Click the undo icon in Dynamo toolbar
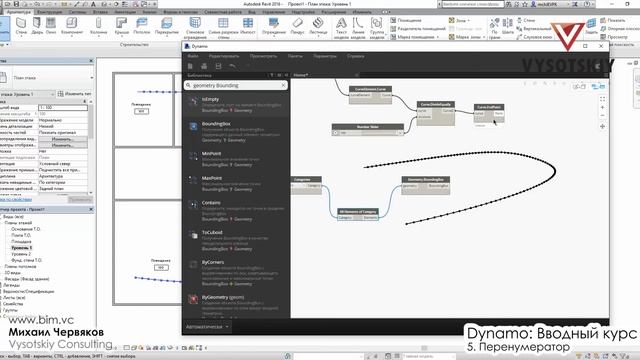This screenshot has height=360, width=640. [232, 66]
